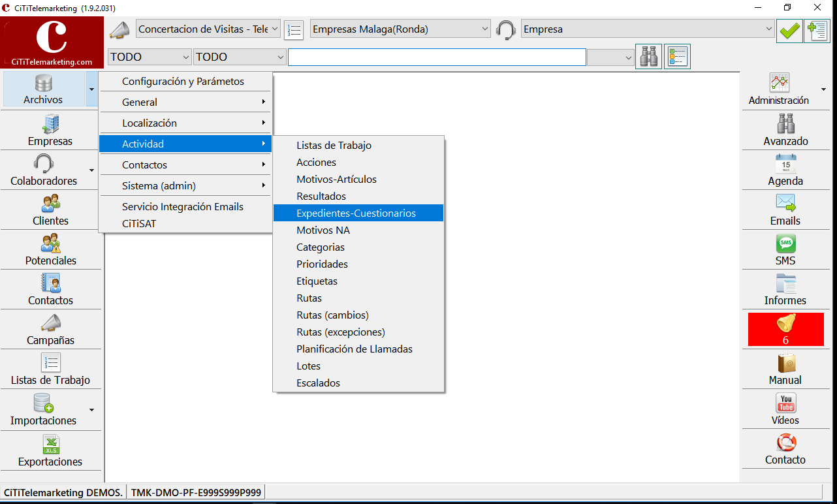Open the YouTube Vídeos section
Image resolution: width=837 pixels, height=504 pixels.
click(785, 410)
